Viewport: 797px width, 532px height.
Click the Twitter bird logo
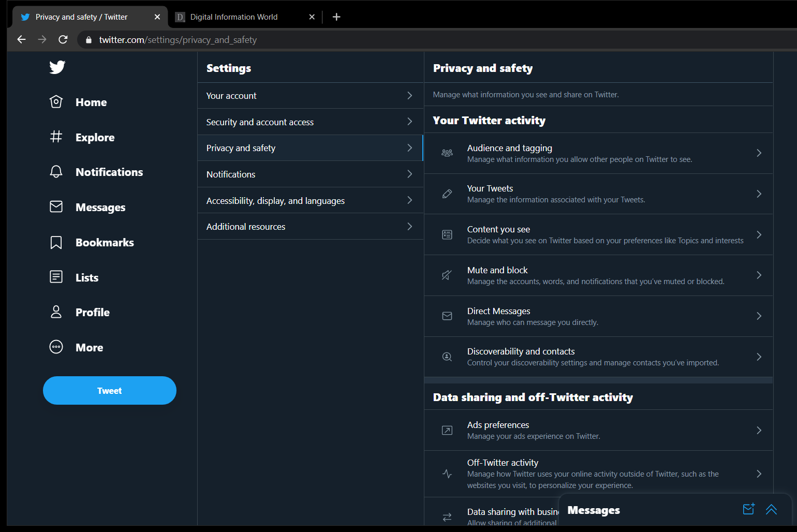coord(56,67)
